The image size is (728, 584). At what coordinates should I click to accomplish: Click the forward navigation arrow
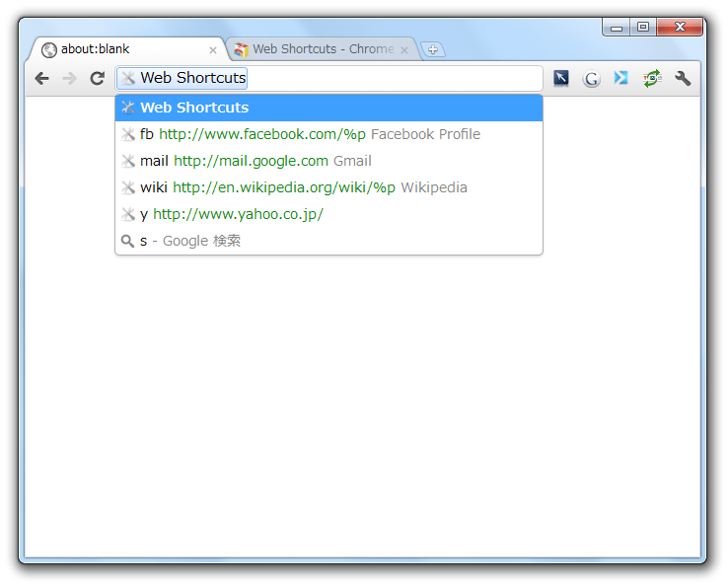tap(70, 79)
